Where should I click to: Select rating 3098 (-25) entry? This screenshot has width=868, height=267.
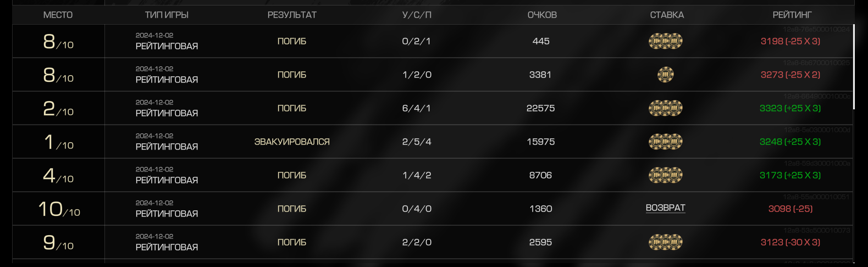(790, 209)
